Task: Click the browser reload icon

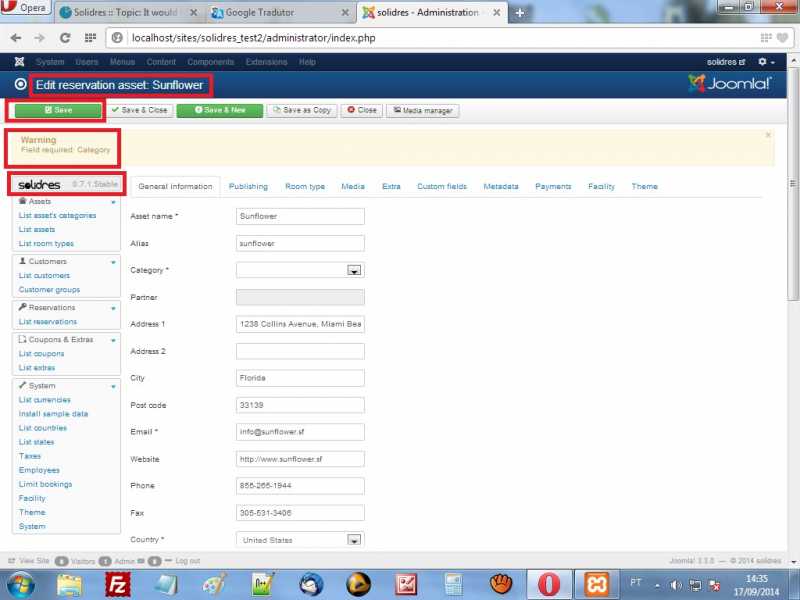Action: (x=65, y=37)
